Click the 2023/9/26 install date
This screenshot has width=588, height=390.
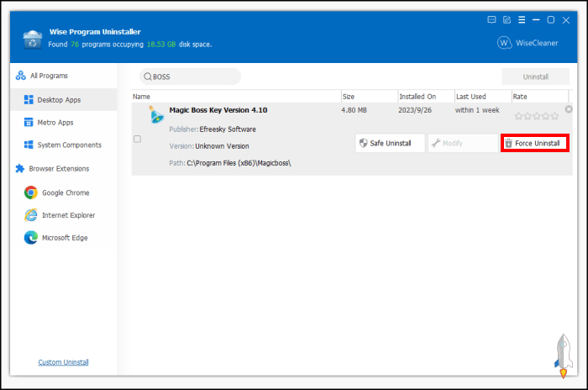tap(415, 110)
